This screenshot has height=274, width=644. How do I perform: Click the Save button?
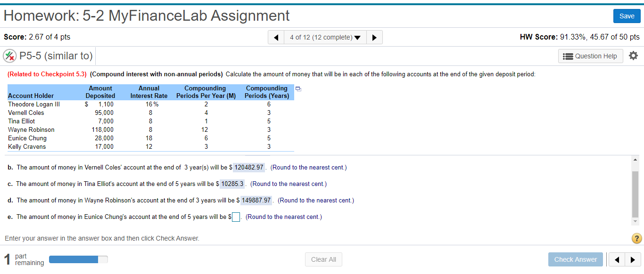tap(627, 16)
